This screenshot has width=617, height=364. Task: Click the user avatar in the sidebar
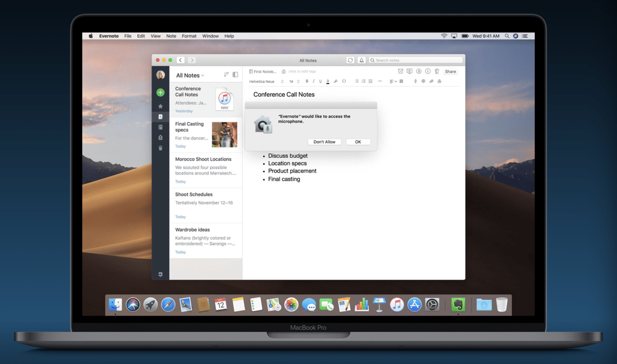click(160, 75)
